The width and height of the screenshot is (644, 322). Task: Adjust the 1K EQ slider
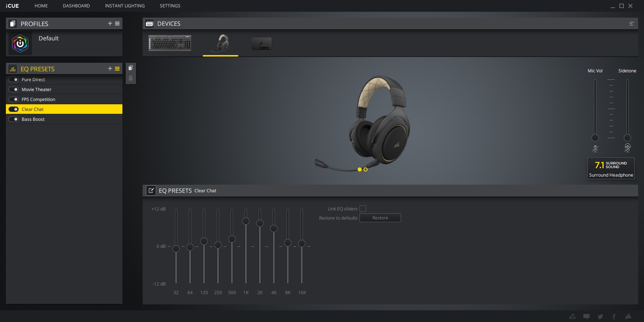(246, 221)
